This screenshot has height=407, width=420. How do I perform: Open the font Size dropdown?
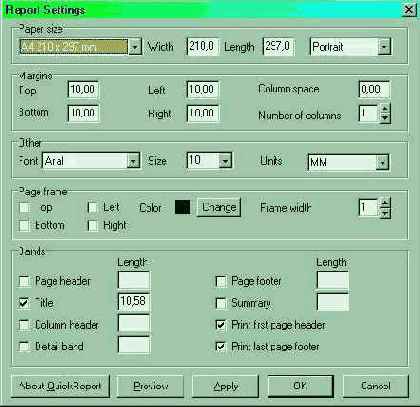pyautogui.click(x=225, y=161)
